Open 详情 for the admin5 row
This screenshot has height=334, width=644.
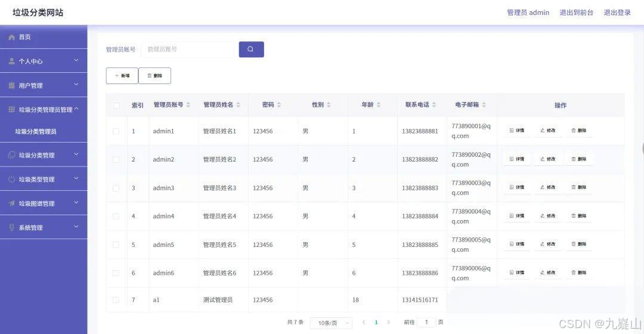click(516, 244)
